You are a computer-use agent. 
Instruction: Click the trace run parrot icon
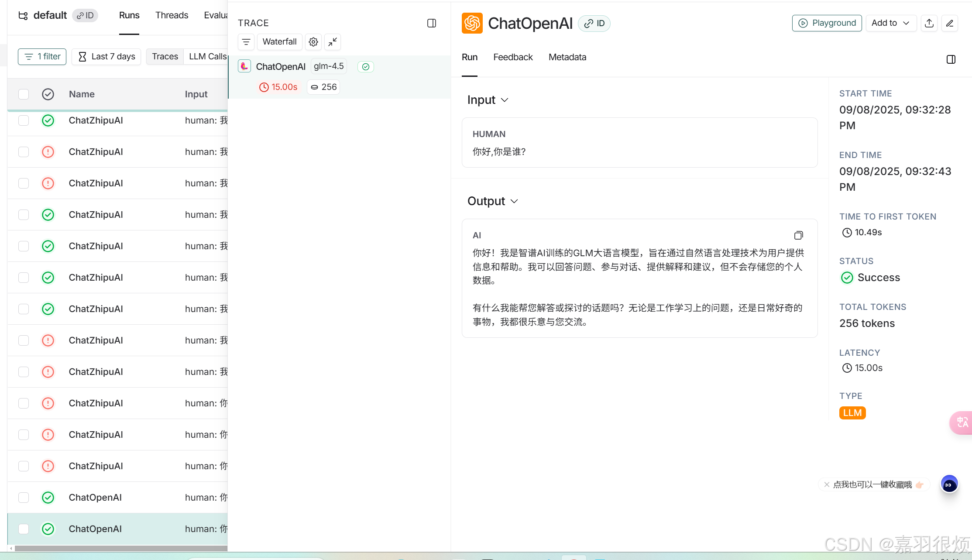[244, 66]
